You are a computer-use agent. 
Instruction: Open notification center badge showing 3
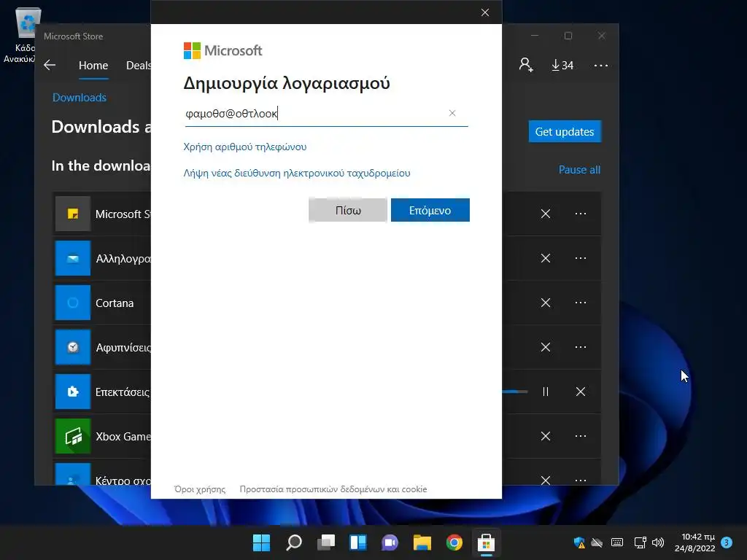click(x=727, y=542)
